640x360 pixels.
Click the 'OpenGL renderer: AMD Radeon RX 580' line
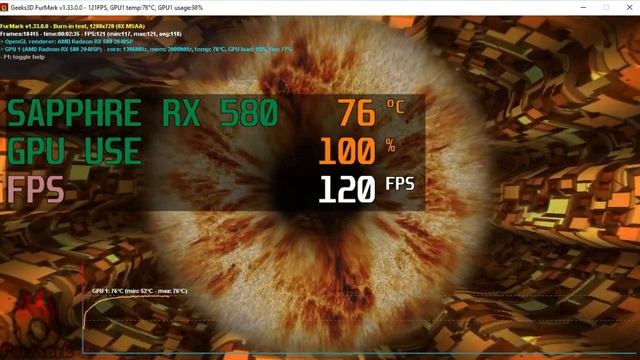[67, 42]
